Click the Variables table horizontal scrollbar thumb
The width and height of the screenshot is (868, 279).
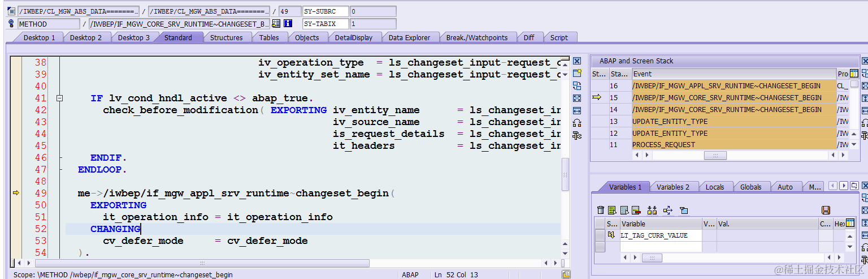652,257
